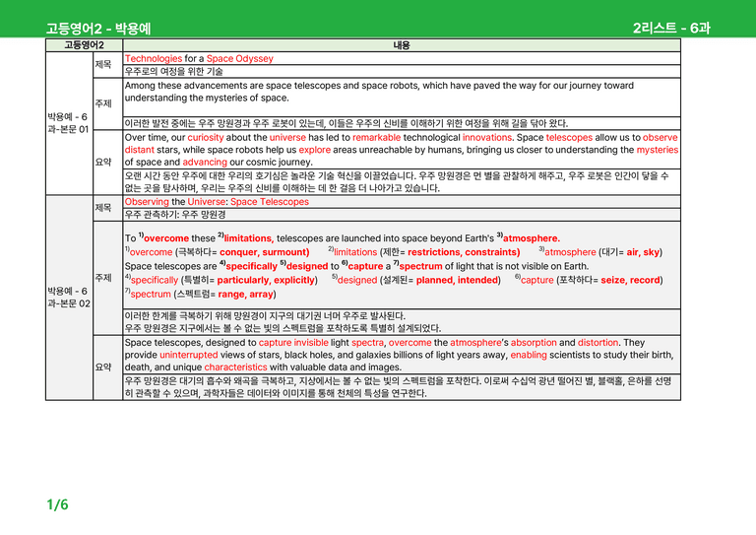This screenshot has height=535, width=756.
Task: Select the 고등영어2 table header cell
Action: (84, 45)
